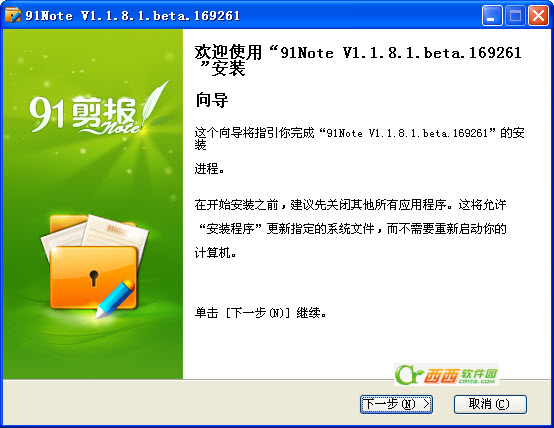Click the window title 91Note V1.1.8.1.beta.169261

(132, 16)
